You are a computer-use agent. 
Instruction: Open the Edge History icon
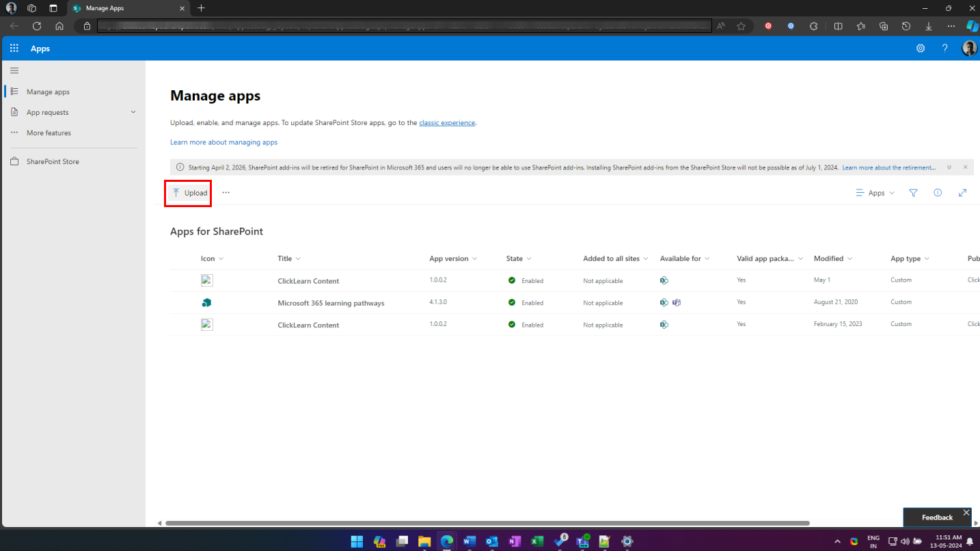pos(906,26)
